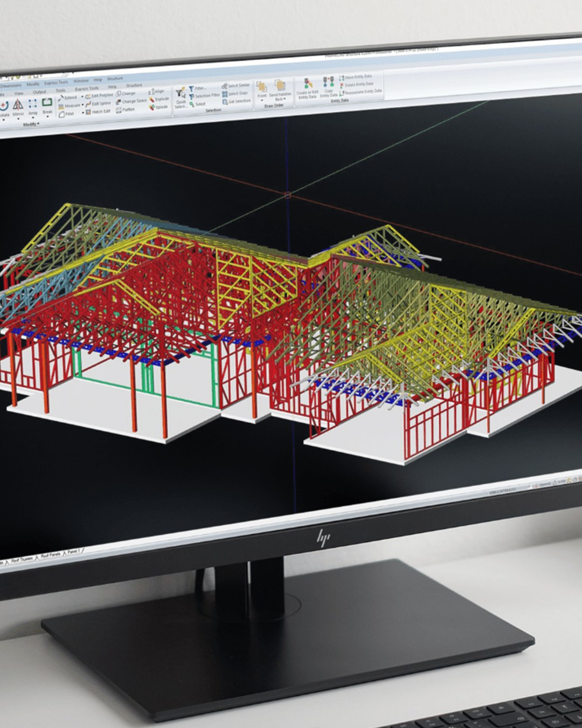
Task: Switch to the View ribbon tab
Action: [x=18, y=93]
